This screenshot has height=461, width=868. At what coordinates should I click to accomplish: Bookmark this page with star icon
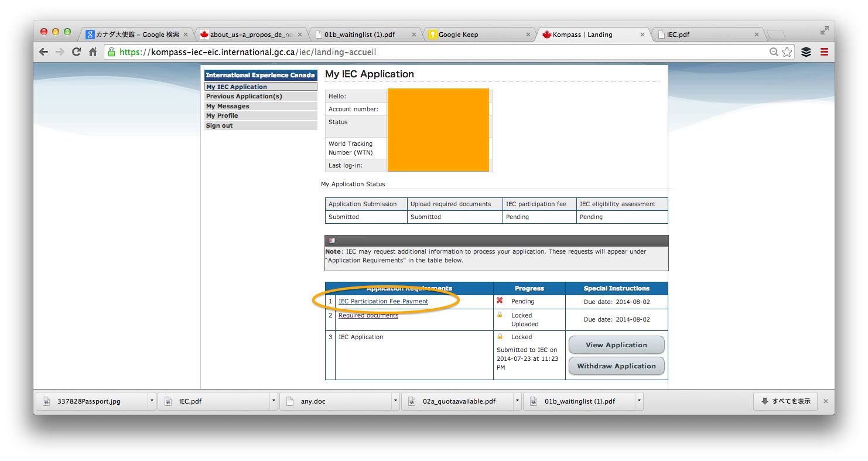(x=787, y=52)
